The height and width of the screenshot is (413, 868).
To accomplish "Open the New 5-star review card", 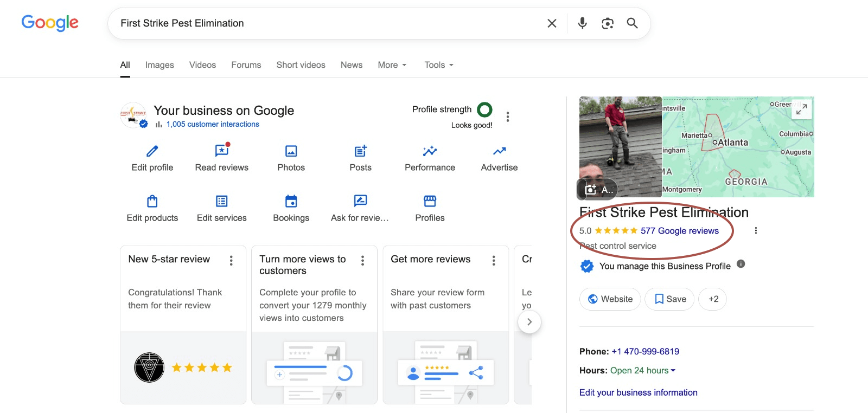I will (x=183, y=325).
